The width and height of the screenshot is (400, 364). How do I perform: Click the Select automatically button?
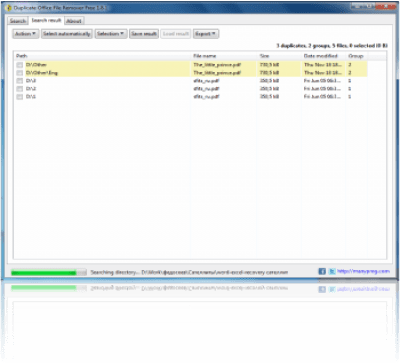tap(67, 34)
